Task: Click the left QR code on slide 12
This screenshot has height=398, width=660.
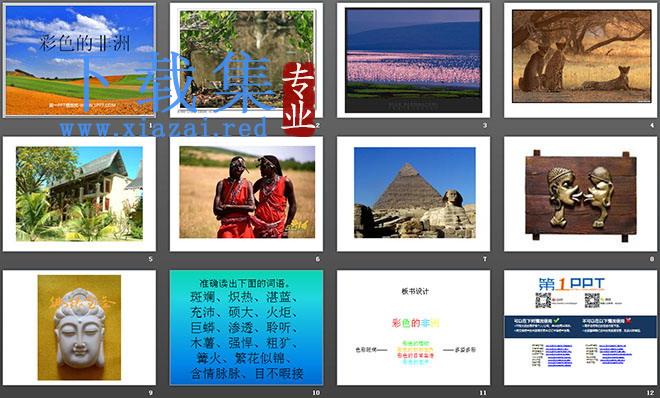Action: [x=543, y=300]
